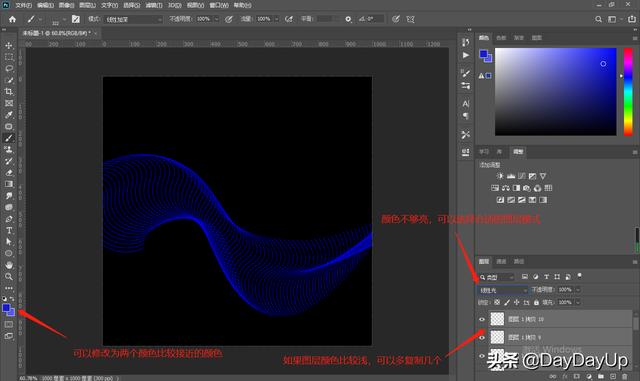Toggle pressure for opacity button
640x381 pixels.
point(229,19)
